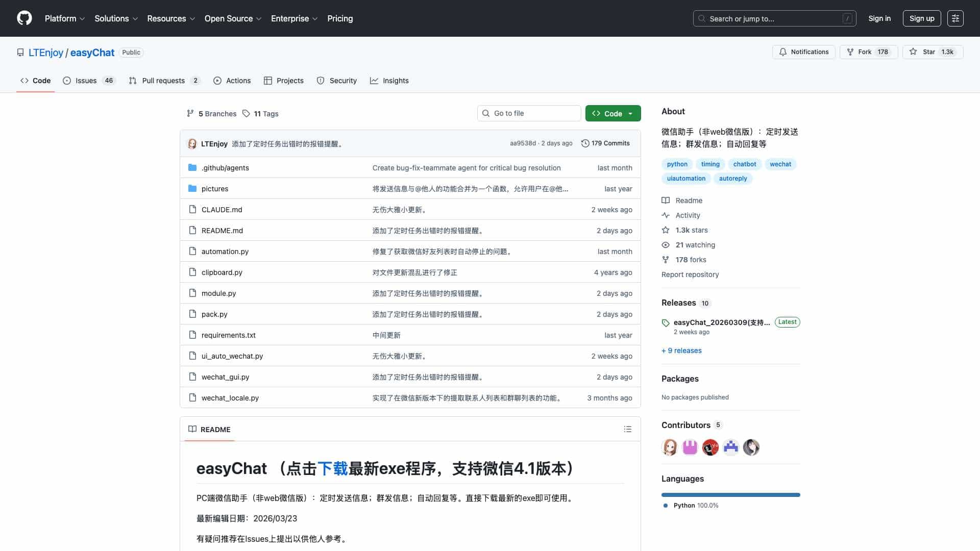Expand the Open Source menu
The width and height of the screenshot is (980, 551).
coord(233,18)
